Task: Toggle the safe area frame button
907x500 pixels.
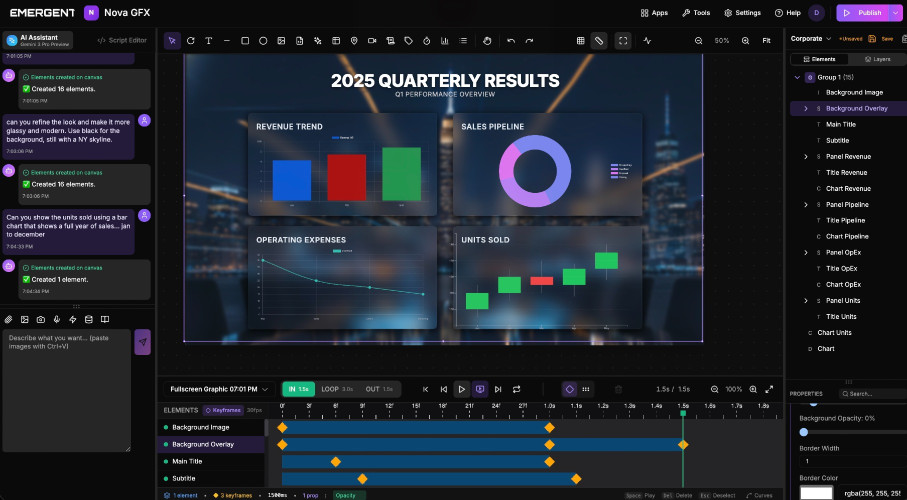Action: [x=623, y=41]
